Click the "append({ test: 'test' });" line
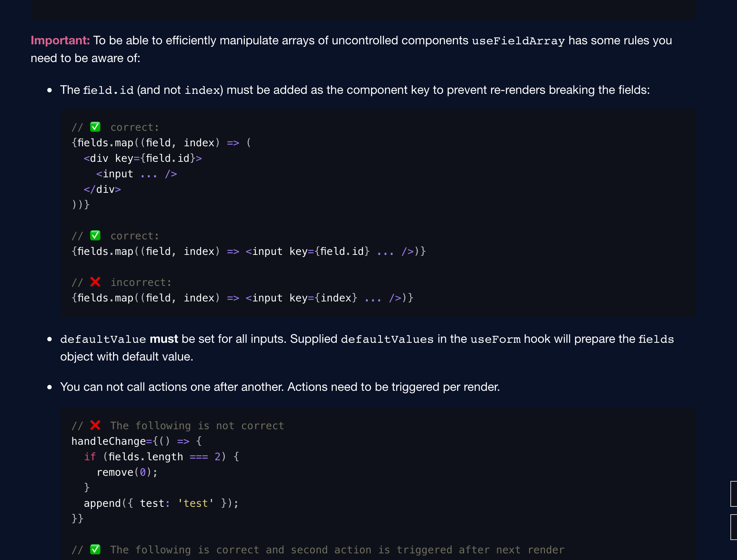The width and height of the screenshot is (737, 560). 161,503
